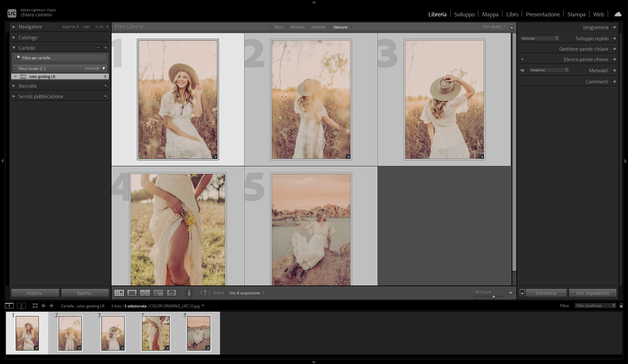
Task: Toggle the filmstrip filter switch
Action: click(x=621, y=306)
